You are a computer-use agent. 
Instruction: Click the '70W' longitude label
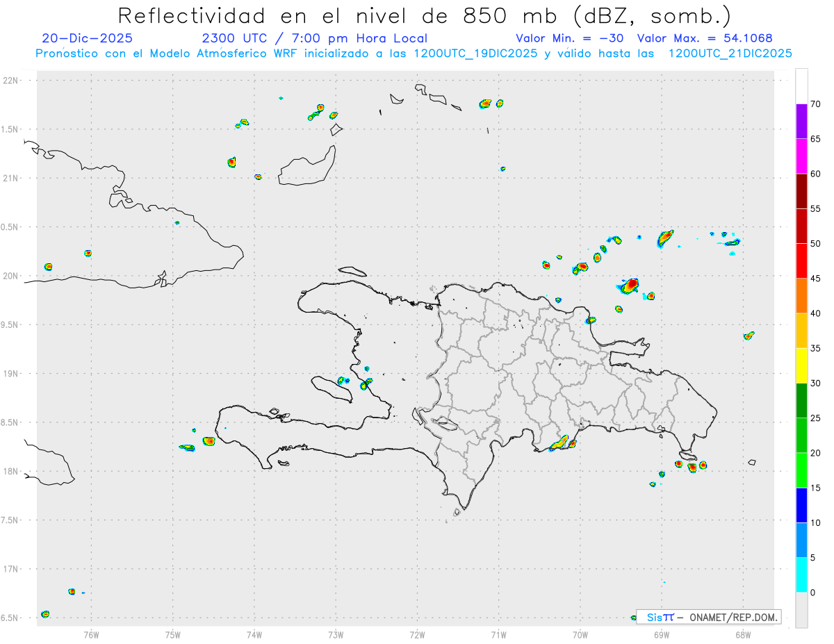pos(580,634)
